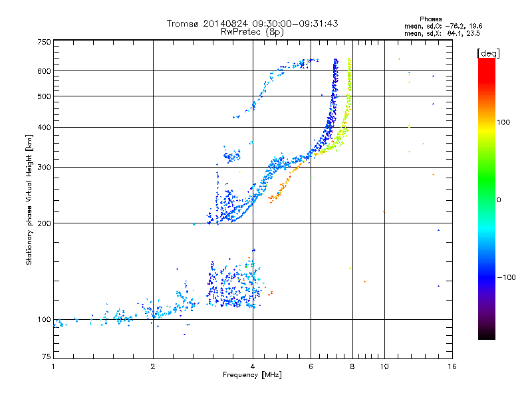Click the x-axis tick label '6'

click(311, 366)
